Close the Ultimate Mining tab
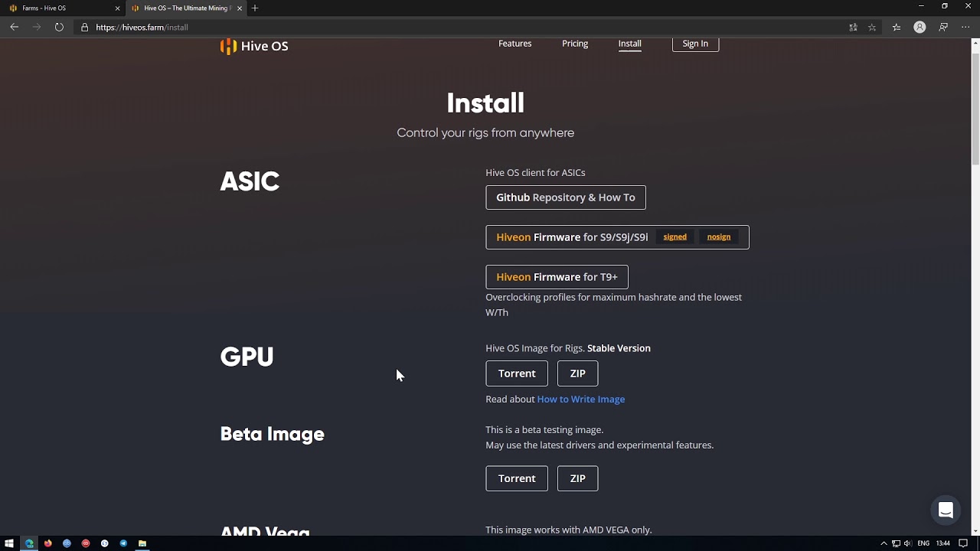 (240, 8)
